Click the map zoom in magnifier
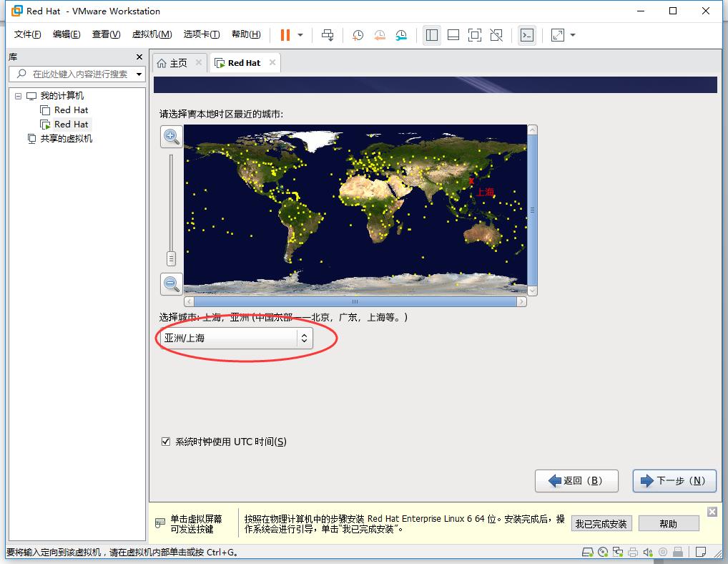This screenshot has height=564, width=728. coord(172,137)
